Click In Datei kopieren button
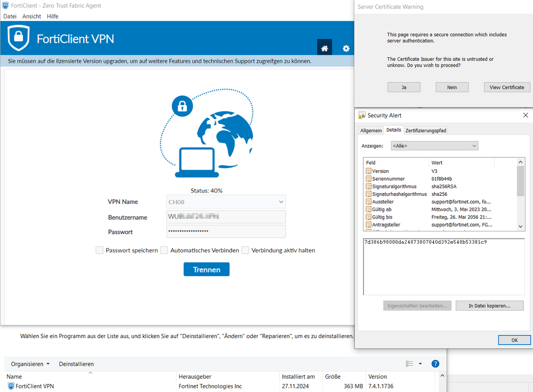Image resolution: width=533 pixels, height=392 pixels. tap(489, 306)
